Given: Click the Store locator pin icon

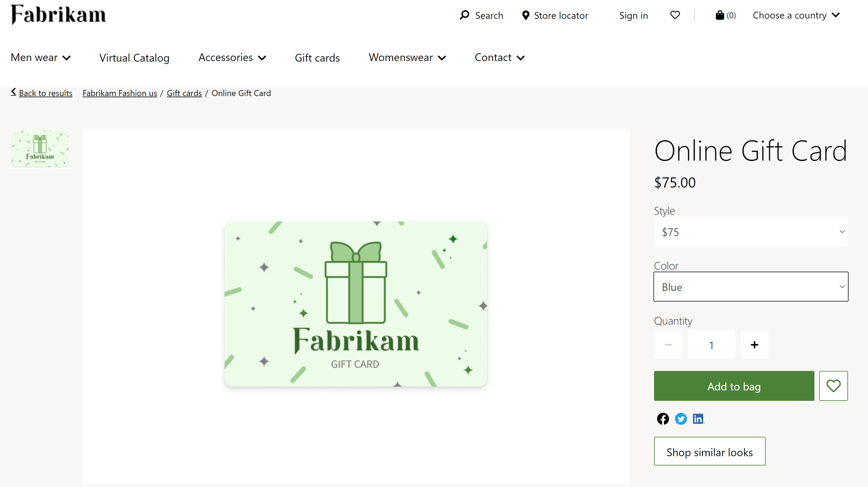Looking at the screenshot, I should [525, 15].
